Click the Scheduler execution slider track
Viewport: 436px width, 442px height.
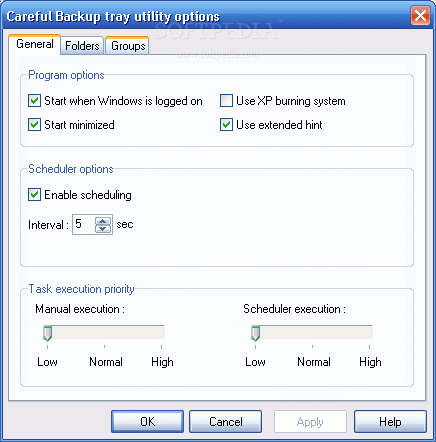(x=312, y=332)
